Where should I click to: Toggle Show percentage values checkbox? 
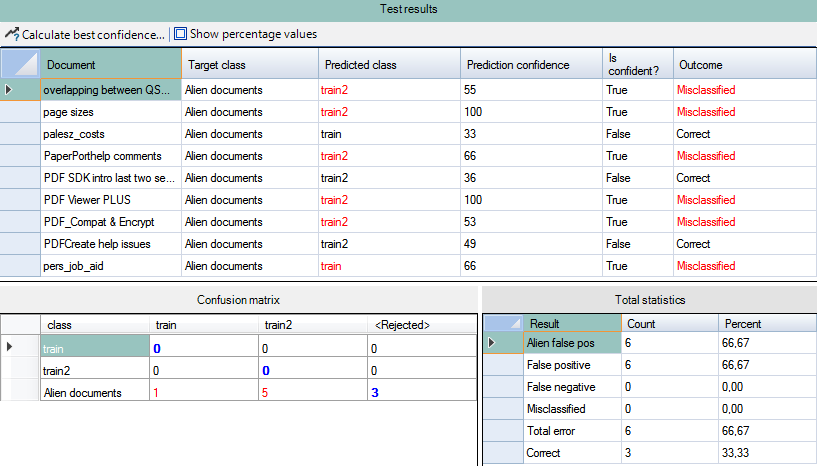tap(181, 34)
